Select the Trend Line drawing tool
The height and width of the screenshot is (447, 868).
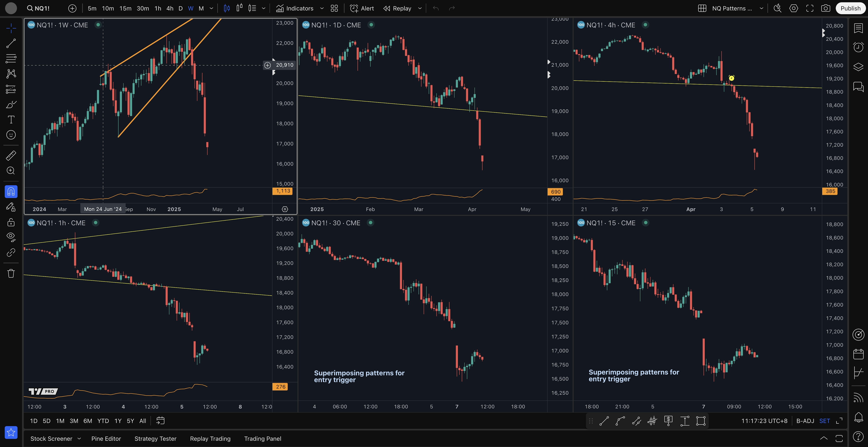pos(11,43)
